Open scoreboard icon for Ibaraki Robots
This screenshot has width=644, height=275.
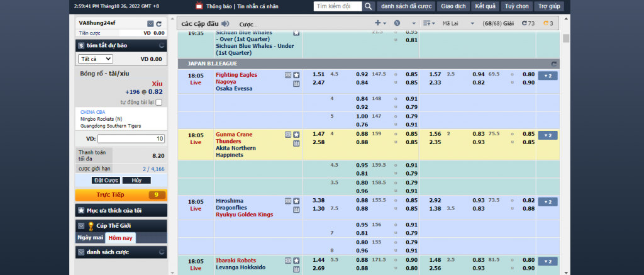296,270
